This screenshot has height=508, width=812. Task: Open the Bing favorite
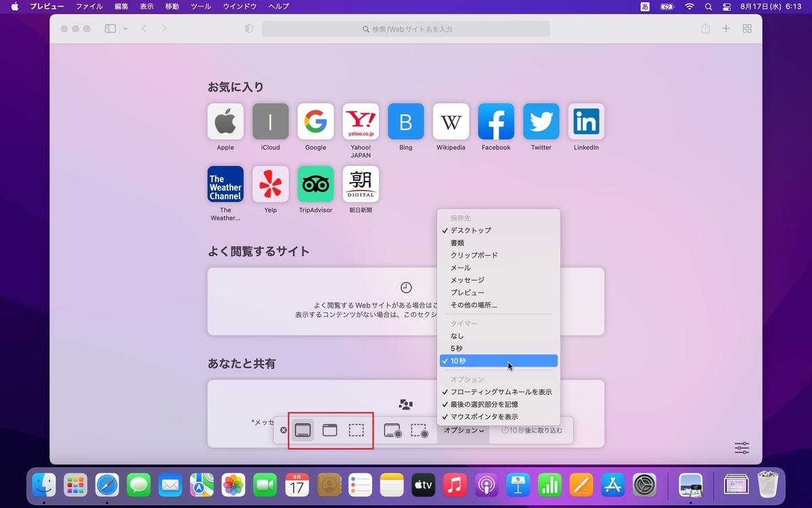point(406,121)
